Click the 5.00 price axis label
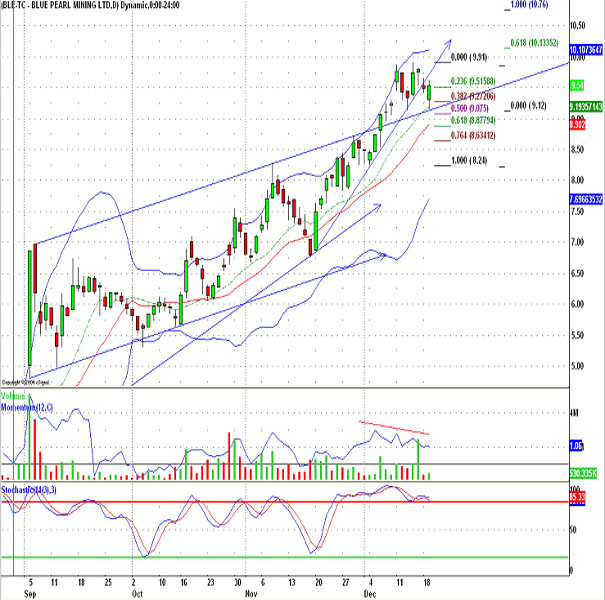The height and width of the screenshot is (600, 605). click(x=578, y=366)
